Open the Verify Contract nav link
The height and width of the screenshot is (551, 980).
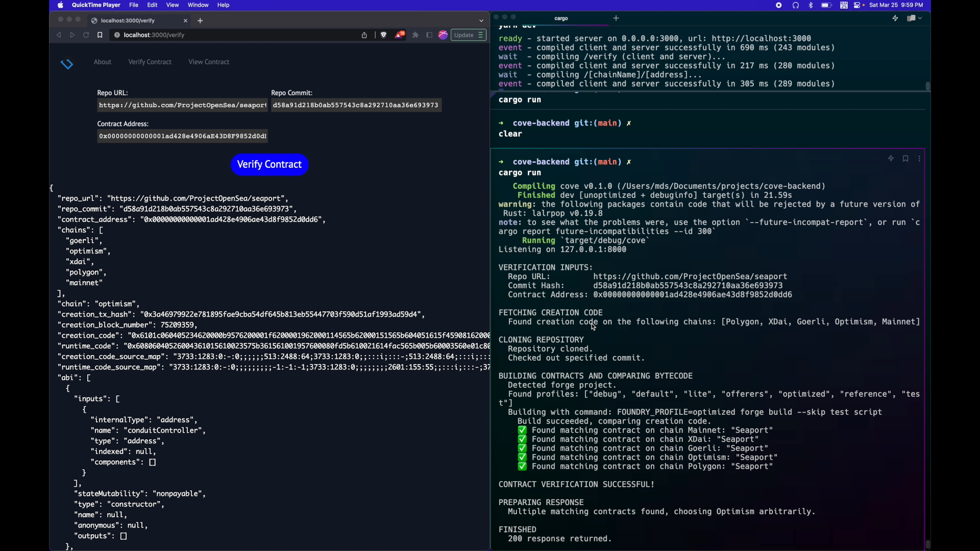(150, 62)
